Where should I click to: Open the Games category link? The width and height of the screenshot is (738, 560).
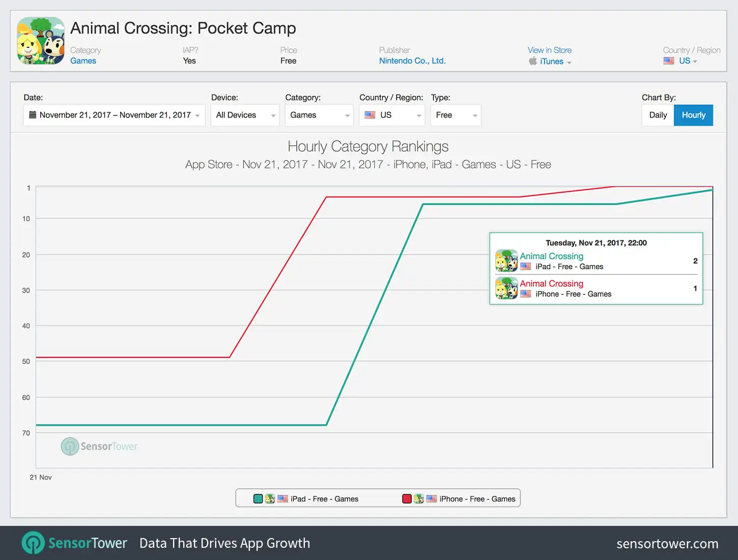[83, 61]
